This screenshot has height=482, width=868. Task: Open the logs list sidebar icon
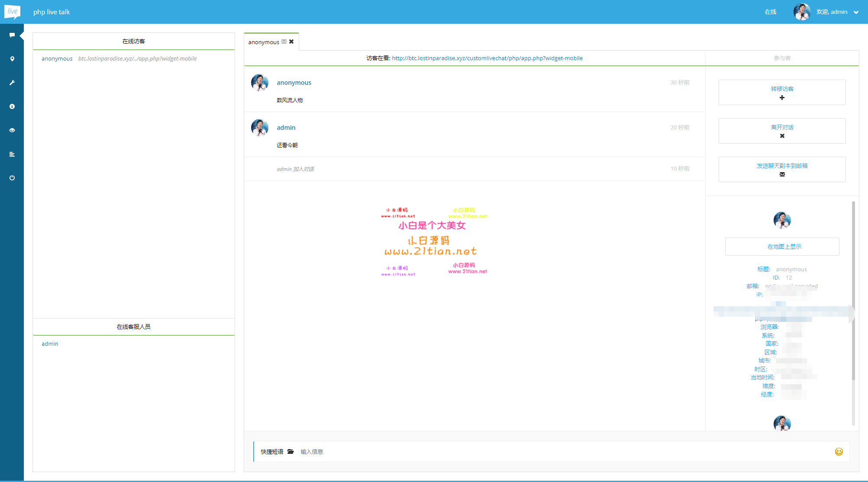coord(12,154)
